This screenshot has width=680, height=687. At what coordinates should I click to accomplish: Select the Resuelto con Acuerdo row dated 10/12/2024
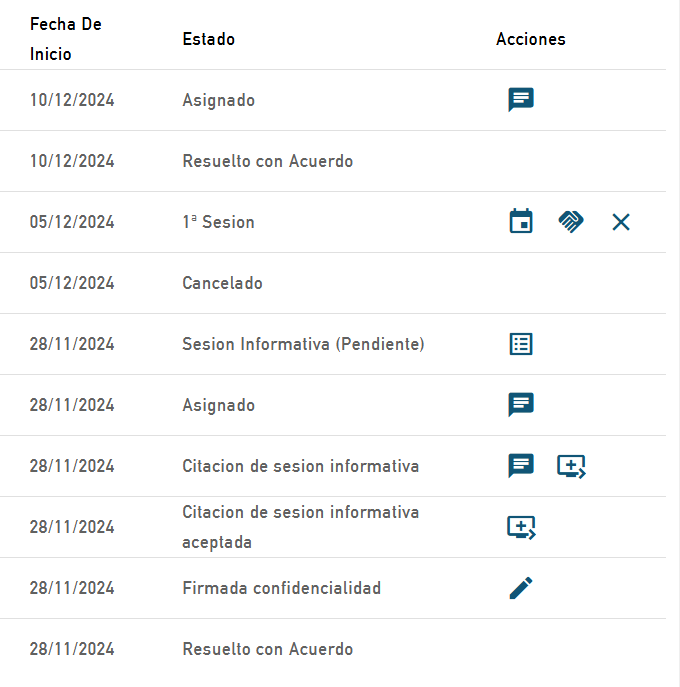[x=267, y=161]
